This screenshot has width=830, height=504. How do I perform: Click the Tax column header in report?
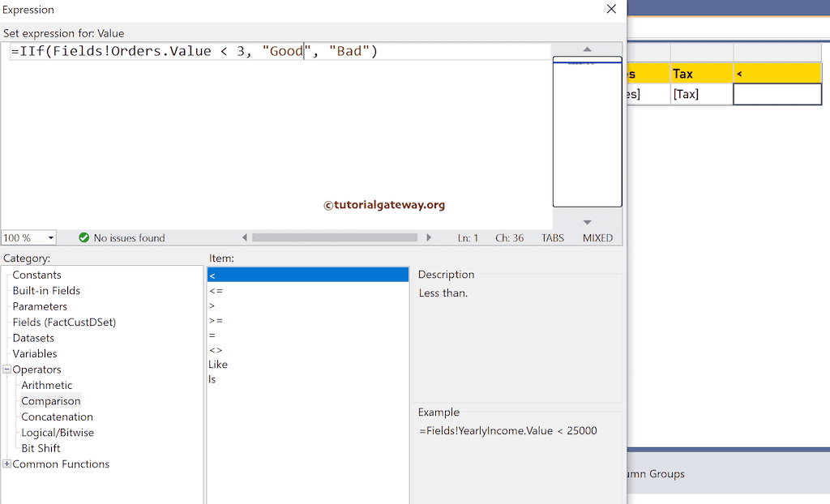[702, 74]
